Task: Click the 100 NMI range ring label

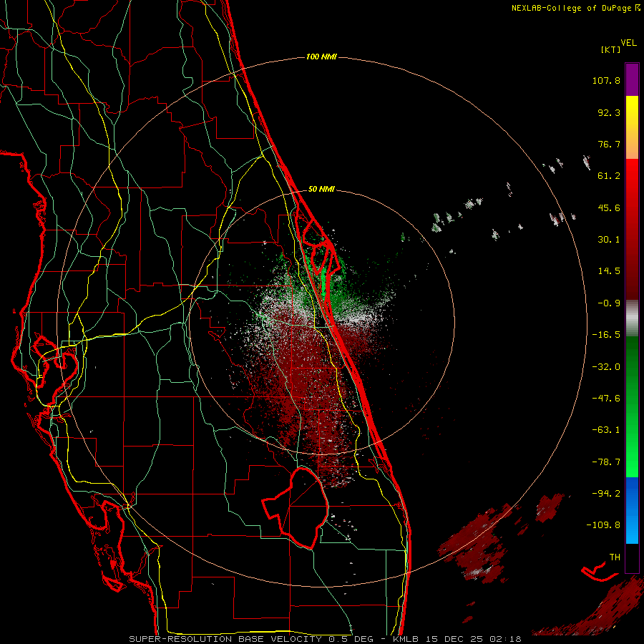Action: (321, 57)
